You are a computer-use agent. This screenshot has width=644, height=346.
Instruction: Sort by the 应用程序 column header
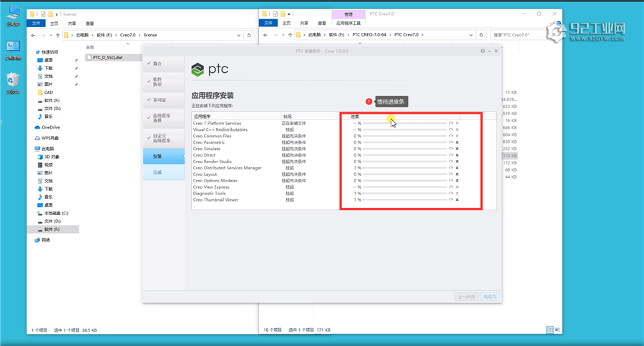(236, 117)
